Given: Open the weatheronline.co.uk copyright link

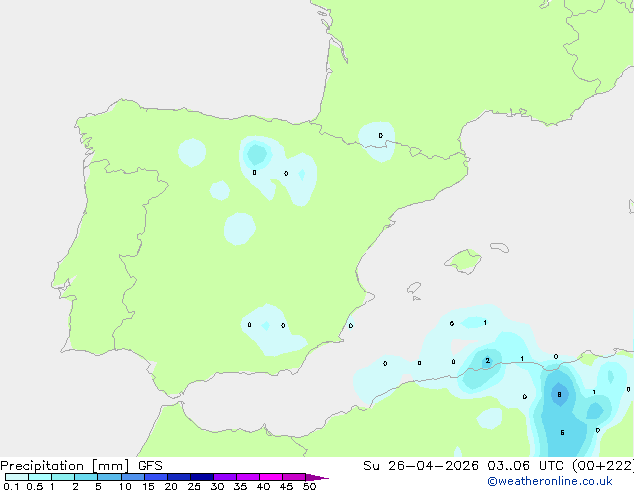Looking at the screenshot, I should click(x=550, y=481).
